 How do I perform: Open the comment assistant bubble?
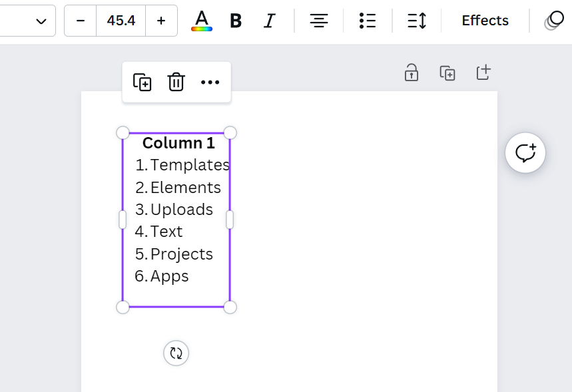525,153
